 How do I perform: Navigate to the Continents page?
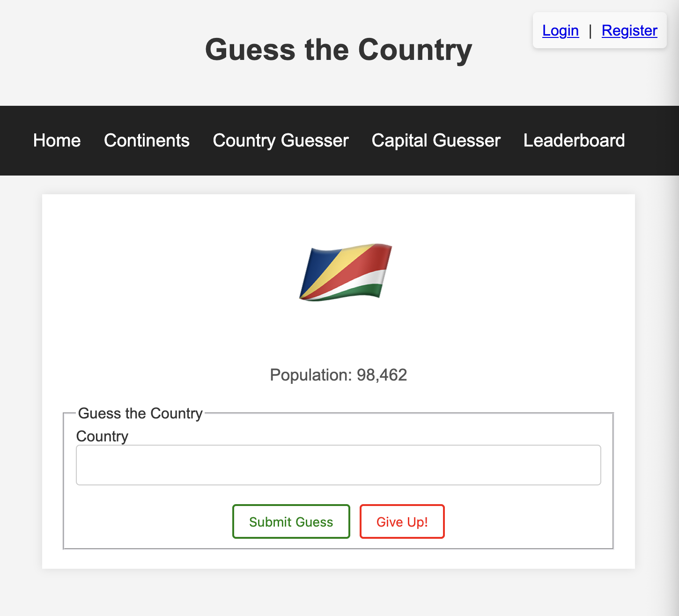click(147, 140)
